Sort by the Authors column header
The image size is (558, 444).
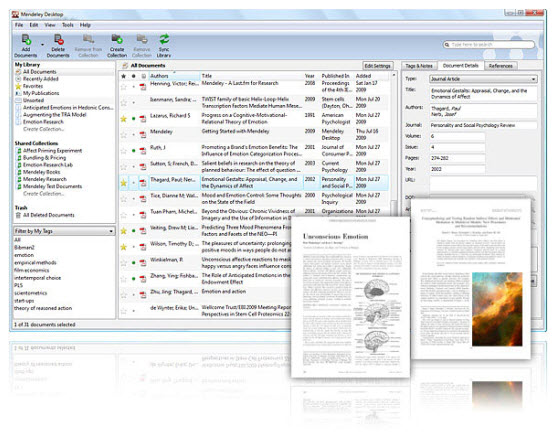174,76
